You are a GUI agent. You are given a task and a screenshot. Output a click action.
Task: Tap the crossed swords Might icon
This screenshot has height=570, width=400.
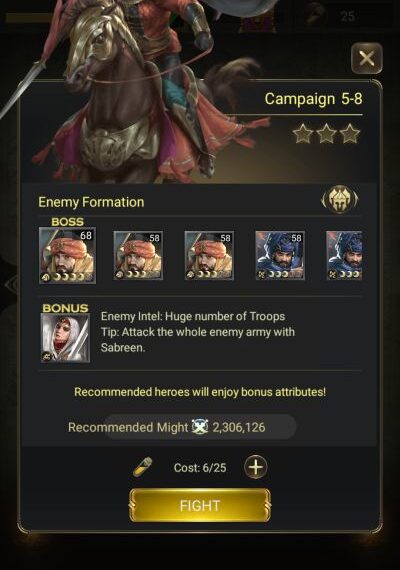click(200, 427)
